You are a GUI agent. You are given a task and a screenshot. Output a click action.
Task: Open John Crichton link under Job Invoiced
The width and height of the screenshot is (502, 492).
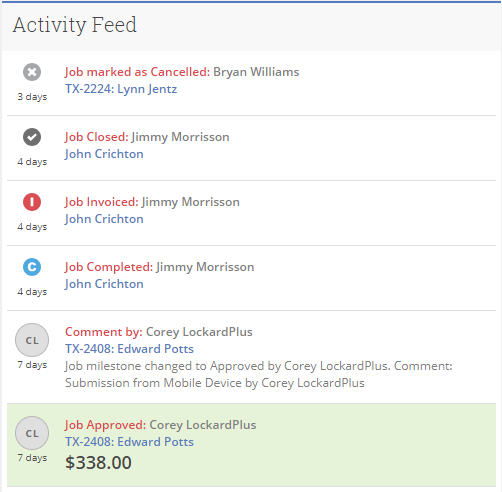point(104,219)
